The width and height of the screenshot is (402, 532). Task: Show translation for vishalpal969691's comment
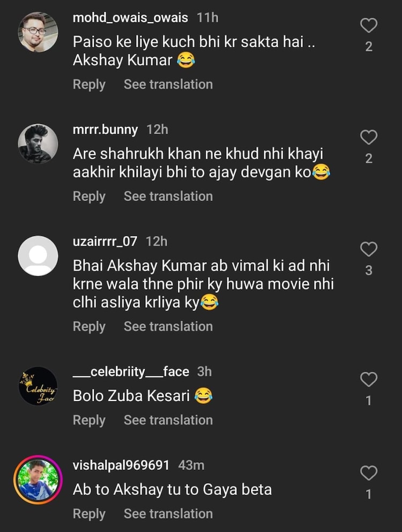[168, 513]
